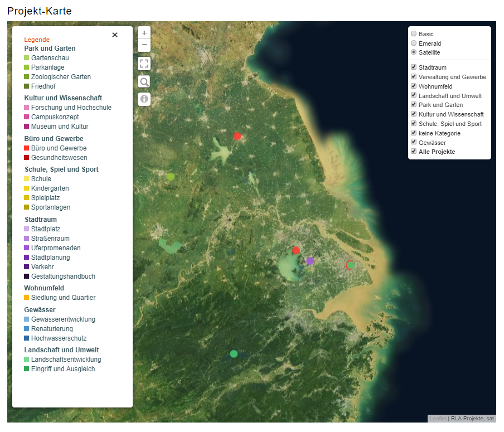The image size is (504, 432).
Task: Zoom in on the map
Action: [x=144, y=33]
